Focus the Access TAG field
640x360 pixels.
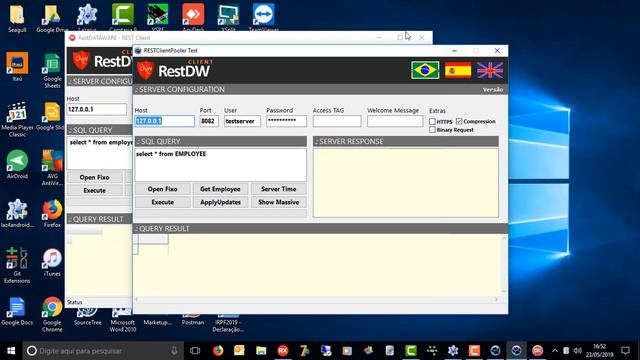pos(337,121)
